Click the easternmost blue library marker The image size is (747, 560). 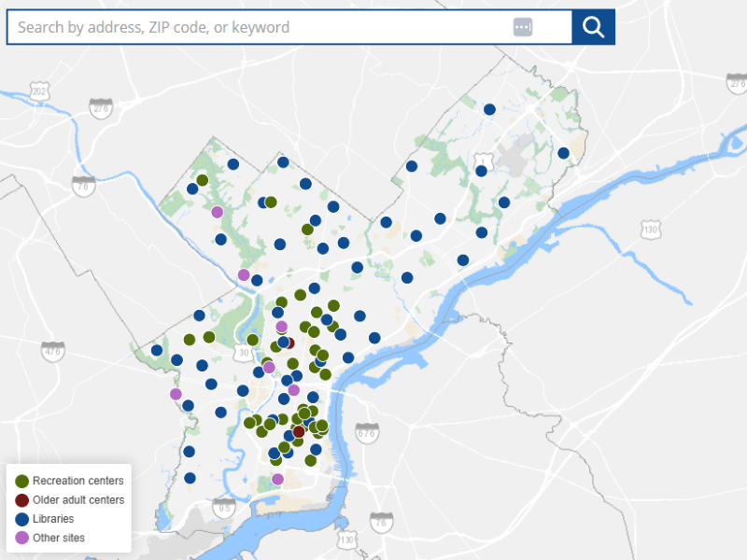tap(563, 153)
